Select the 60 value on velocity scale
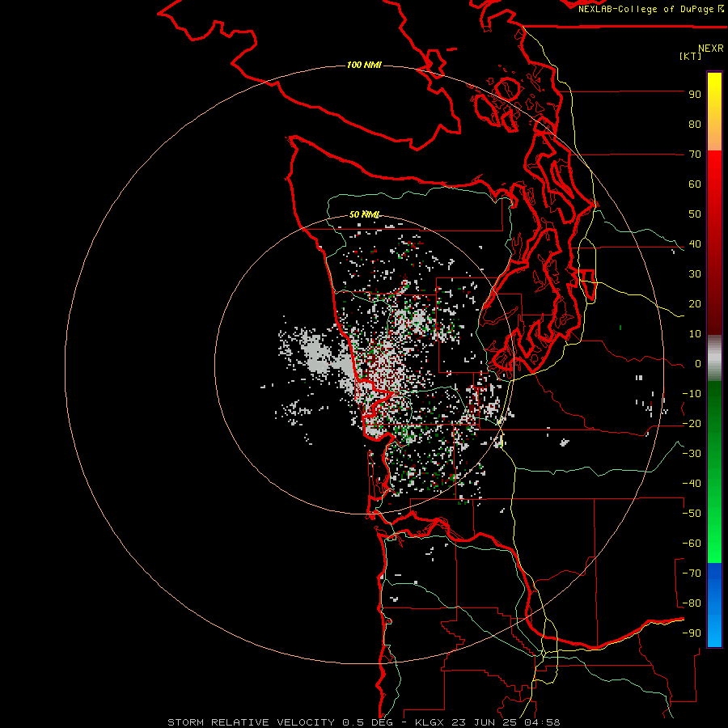The width and height of the screenshot is (728, 728). (695, 184)
